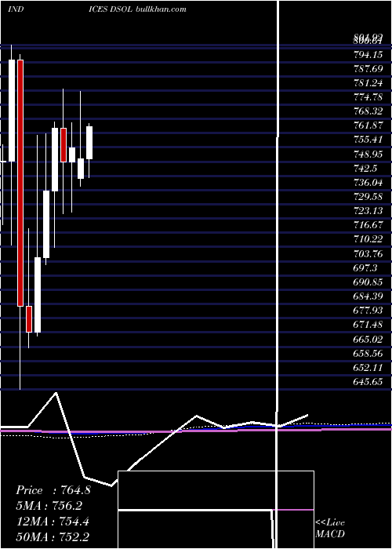Click the IND label at top left
This screenshot has height=549, width=392.
(x=16, y=9)
